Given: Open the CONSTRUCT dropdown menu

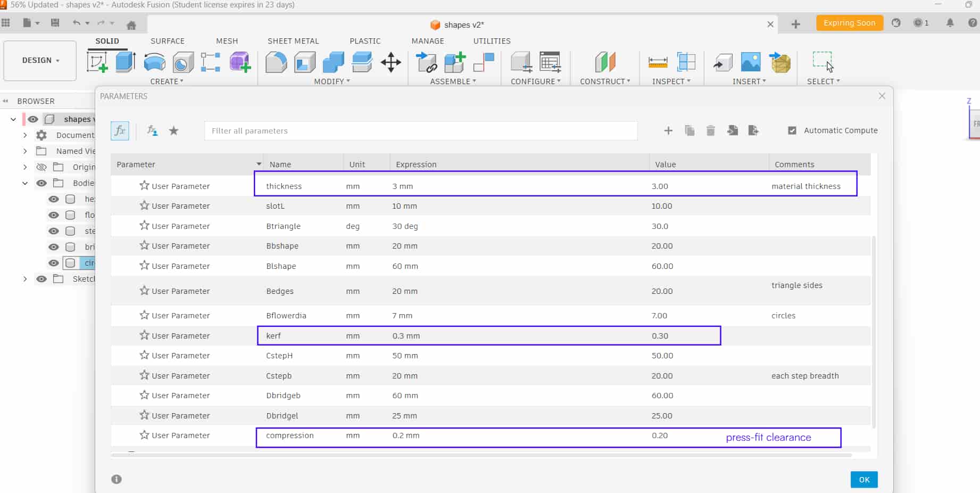Looking at the screenshot, I should click(x=605, y=81).
